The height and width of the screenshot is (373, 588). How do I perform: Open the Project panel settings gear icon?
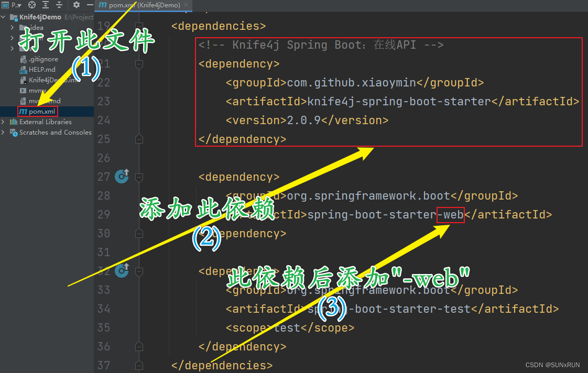[x=76, y=5]
